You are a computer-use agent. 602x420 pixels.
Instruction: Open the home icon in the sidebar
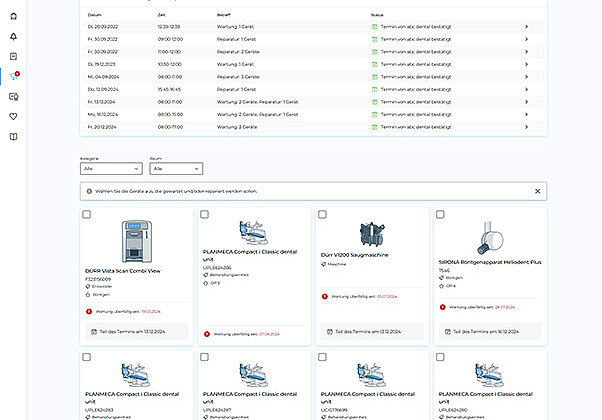pyautogui.click(x=13, y=16)
